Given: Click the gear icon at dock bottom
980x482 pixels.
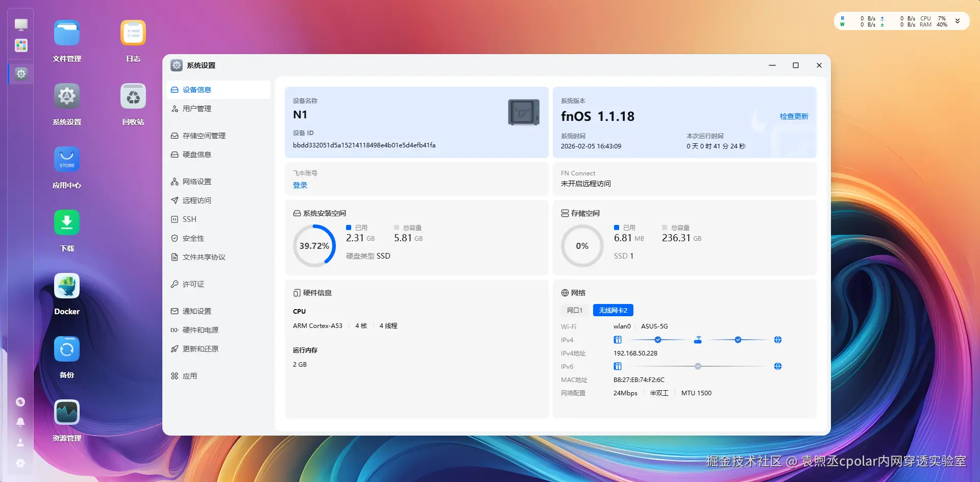Looking at the screenshot, I should point(20,463).
